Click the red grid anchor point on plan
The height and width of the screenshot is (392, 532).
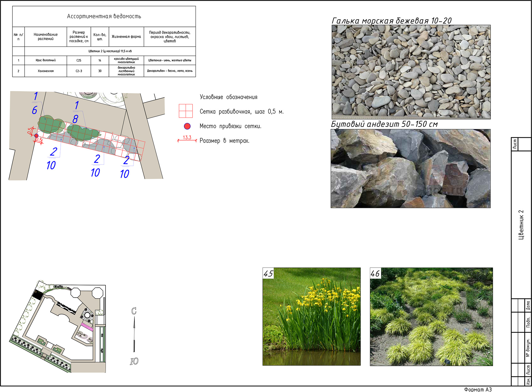[36, 135]
